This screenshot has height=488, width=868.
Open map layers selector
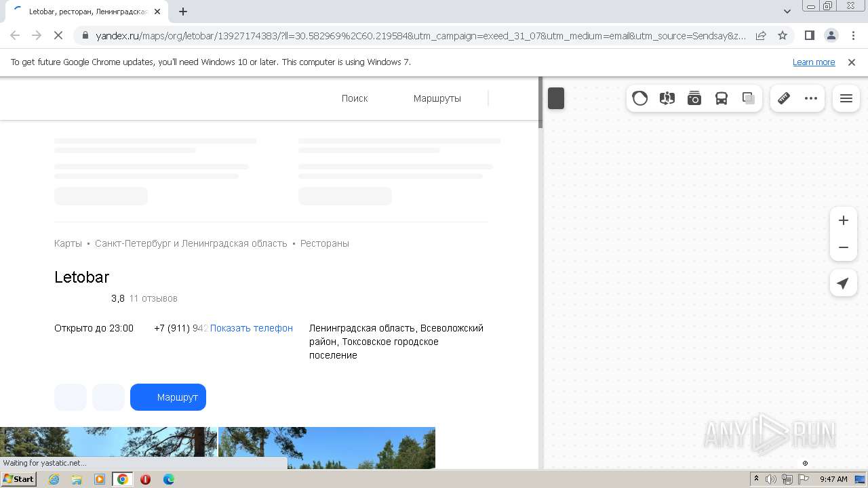[749, 98]
